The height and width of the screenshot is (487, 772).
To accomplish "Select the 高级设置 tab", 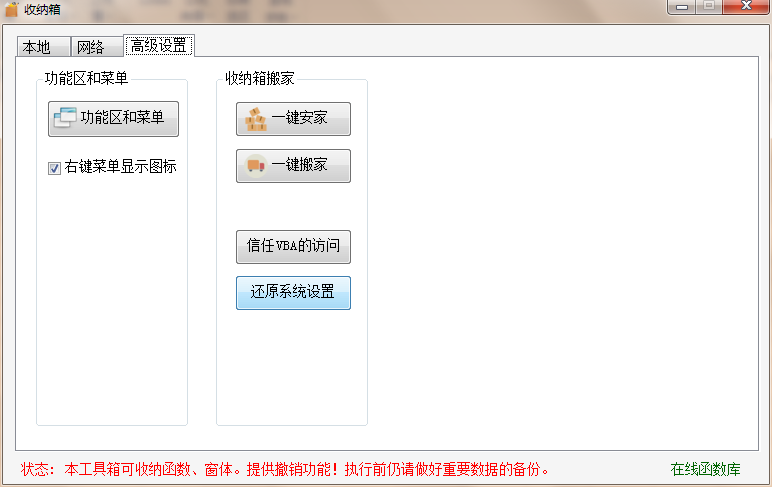I will [x=158, y=46].
